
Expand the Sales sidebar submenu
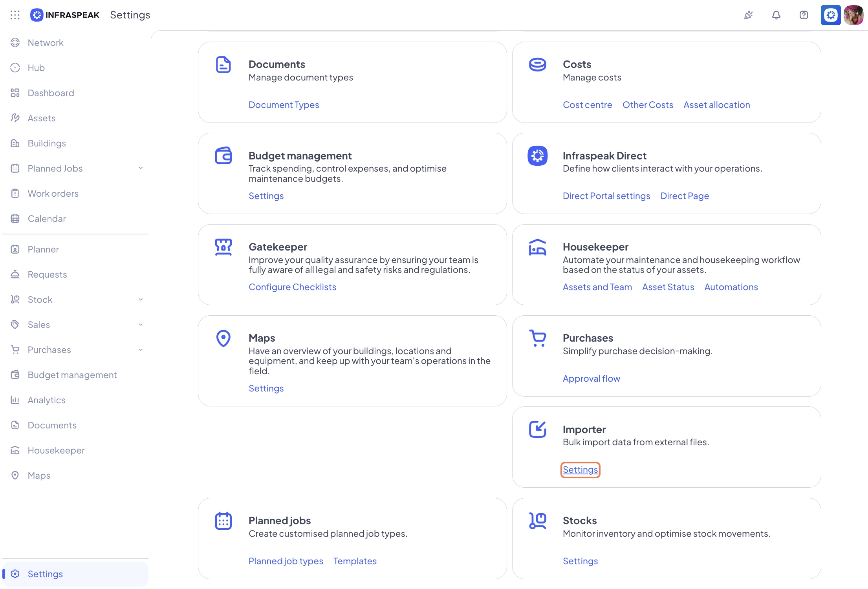[141, 324]
